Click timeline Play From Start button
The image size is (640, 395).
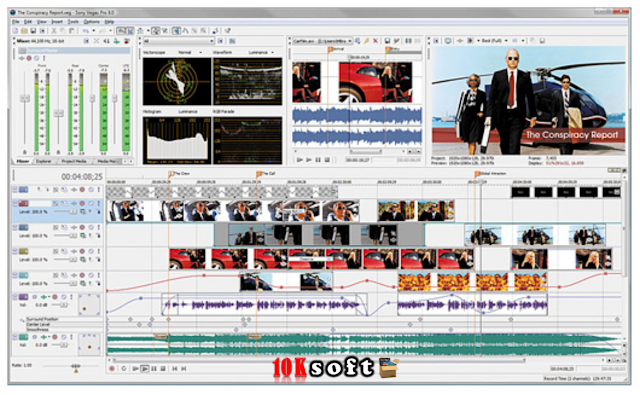tap(136, 369)
